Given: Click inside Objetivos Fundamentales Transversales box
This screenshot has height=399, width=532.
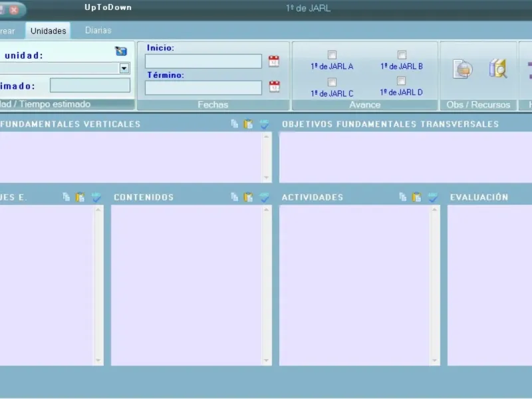Looking at the screenshot, I should coord(406,158).
